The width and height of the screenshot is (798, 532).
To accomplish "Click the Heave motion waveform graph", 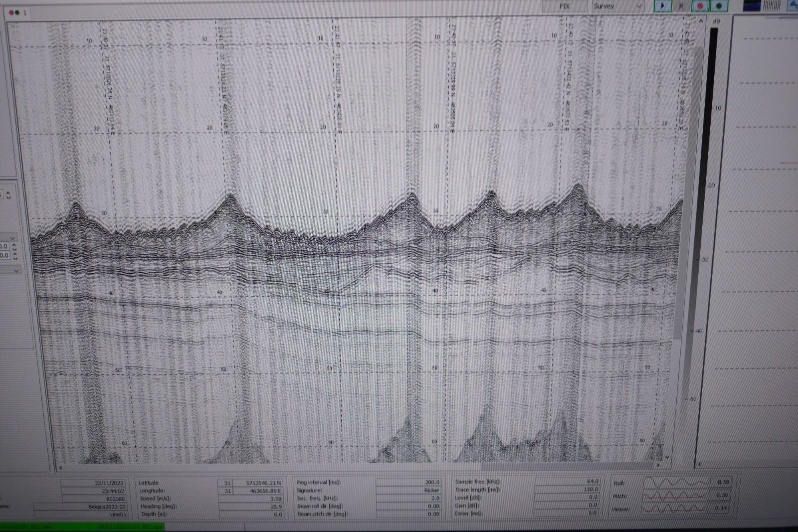I will (x=676, y=509).
